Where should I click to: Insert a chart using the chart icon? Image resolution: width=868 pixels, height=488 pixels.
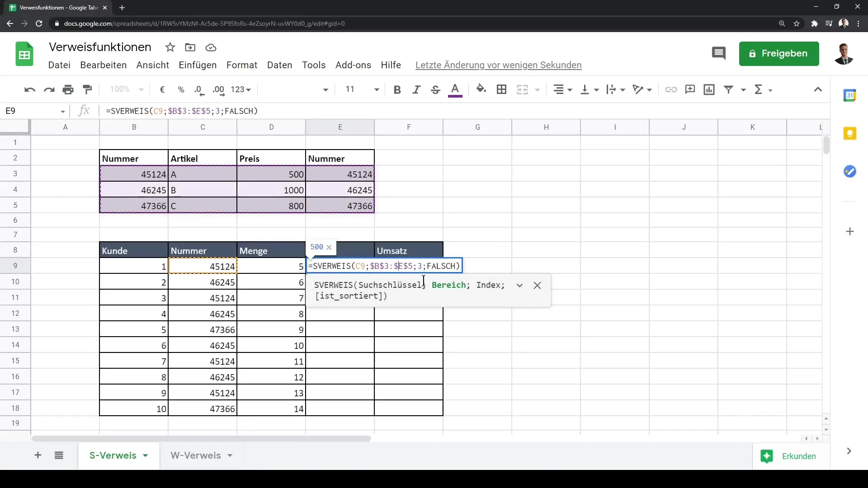(709, 89)
